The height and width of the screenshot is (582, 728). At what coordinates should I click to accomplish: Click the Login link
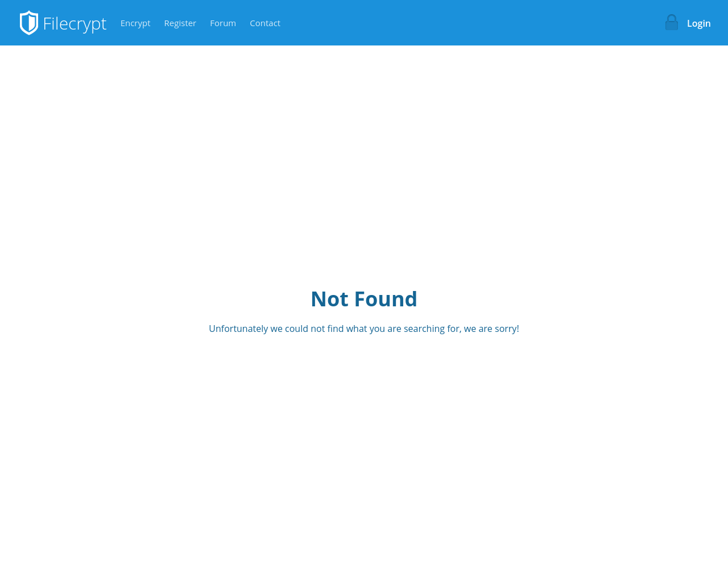[699, 23]
